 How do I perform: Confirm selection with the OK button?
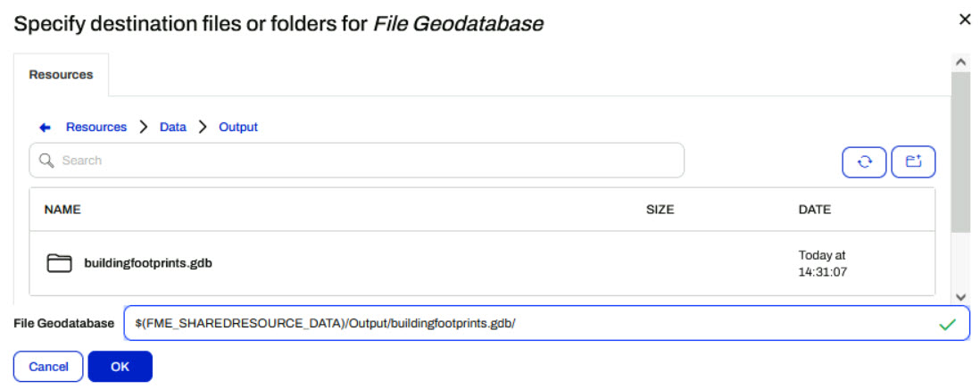coord(120,367)
